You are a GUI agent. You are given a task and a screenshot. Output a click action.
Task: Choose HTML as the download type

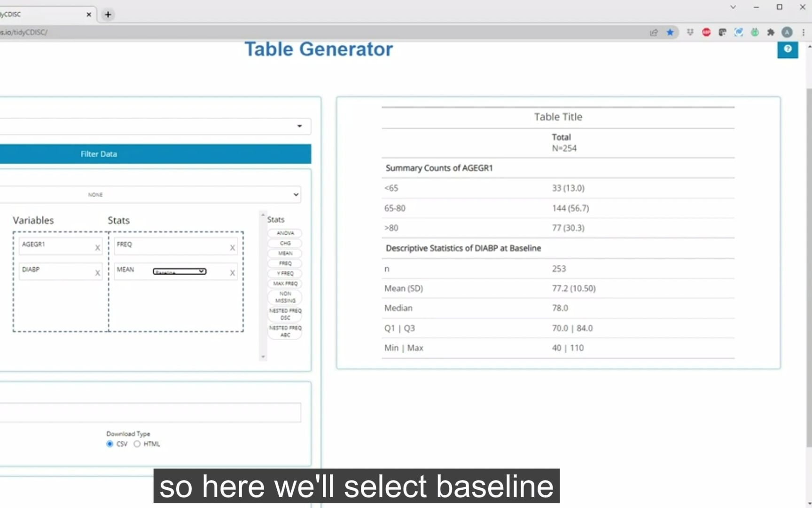pyautogui.click(x=137, y=444)
